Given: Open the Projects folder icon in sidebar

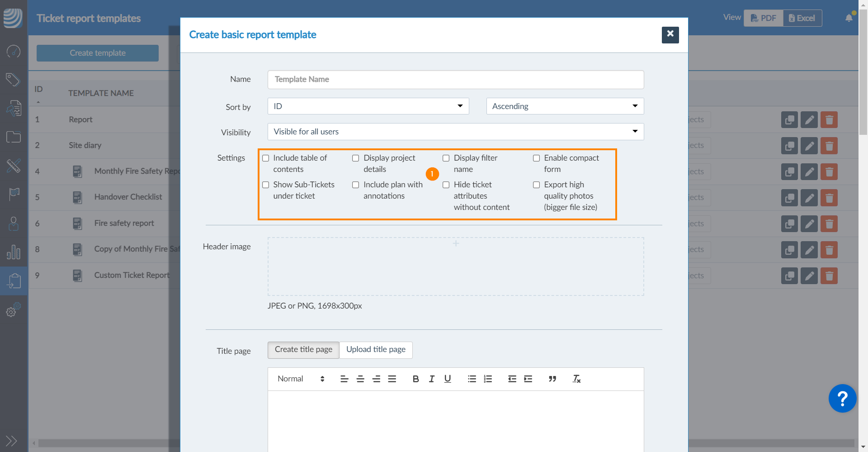Looking at the screenshot, I should click(x=13, y=137).
